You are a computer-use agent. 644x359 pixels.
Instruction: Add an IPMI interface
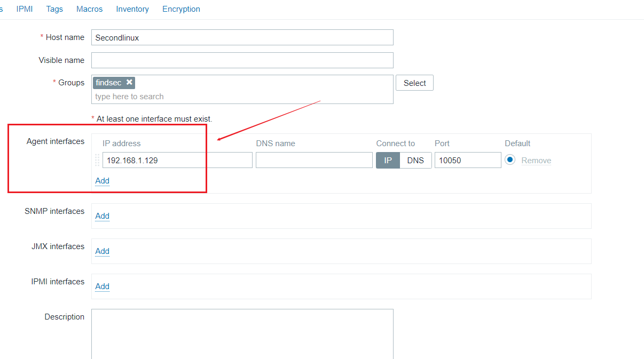click(x=102, y=286)
